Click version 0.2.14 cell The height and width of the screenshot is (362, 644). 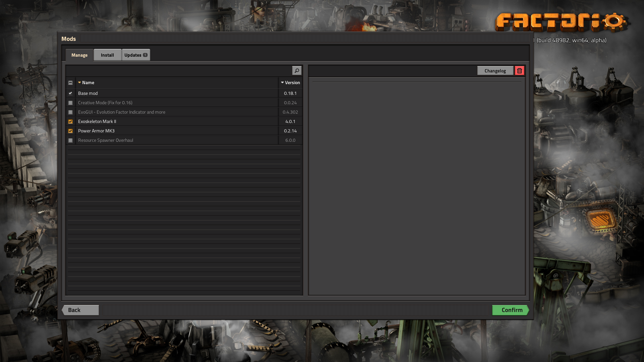pyautogui.click(x=290, y=131)
